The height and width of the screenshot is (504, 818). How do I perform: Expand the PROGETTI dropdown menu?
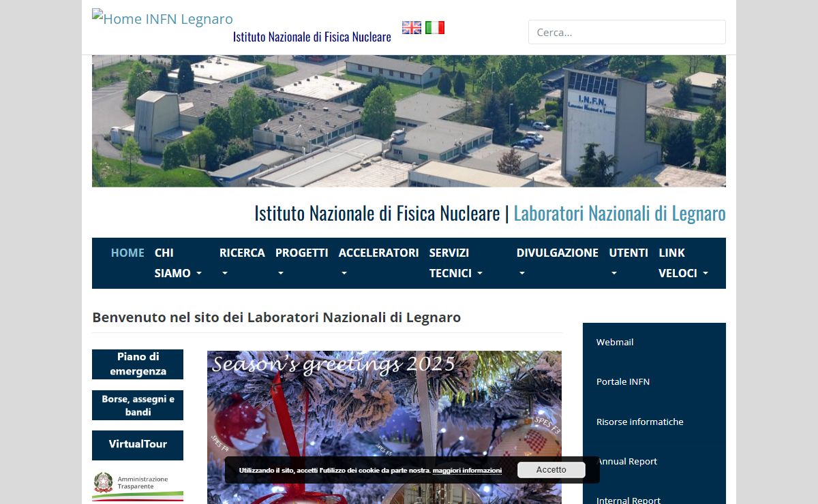pyautogui.click(x=302, y=263)
